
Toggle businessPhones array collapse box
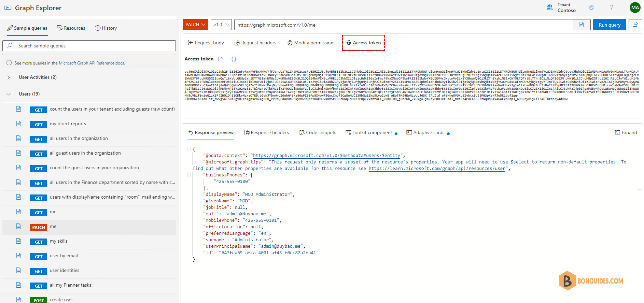[x=189, y=175]
